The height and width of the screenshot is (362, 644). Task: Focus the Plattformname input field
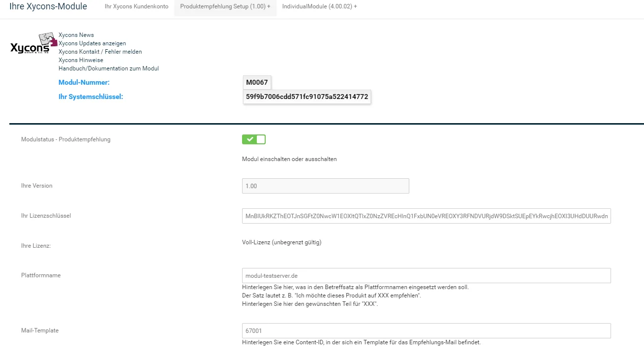click(x=427, y=276)
